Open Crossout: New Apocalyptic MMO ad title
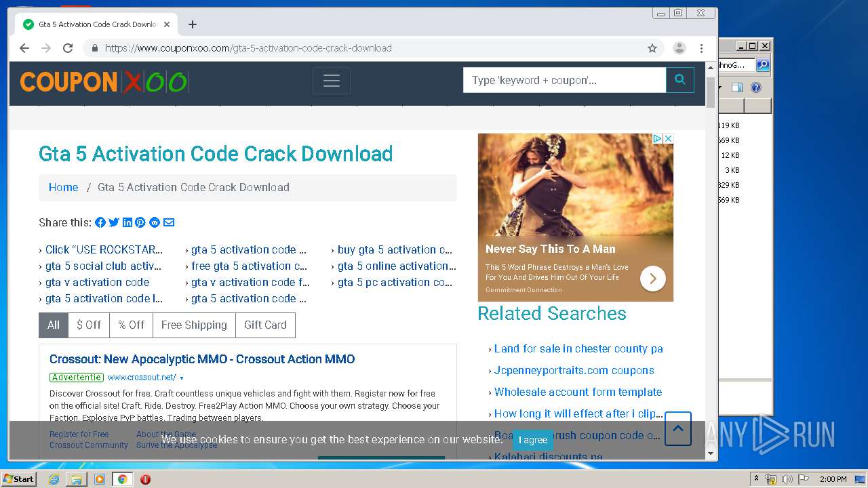Viewport: 868px width, 488px height. [202, 359]
